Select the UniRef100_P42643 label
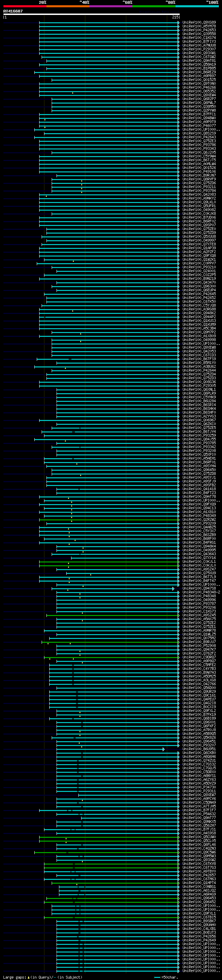The image size is (222, 980). tap(199, 137)
